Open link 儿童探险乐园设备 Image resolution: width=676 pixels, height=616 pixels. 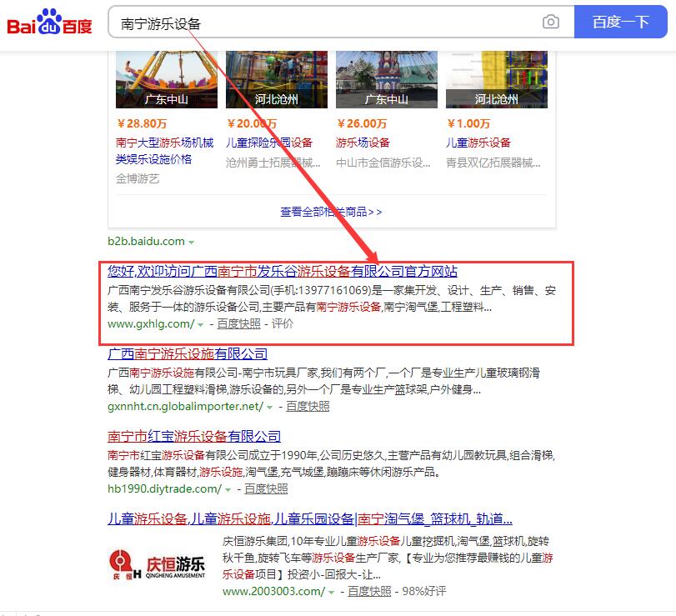click(x=269, y=143)
